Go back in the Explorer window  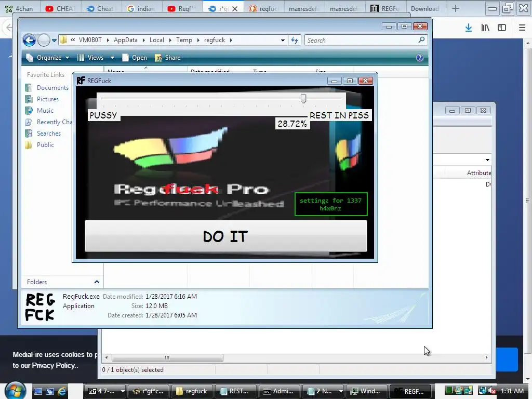click(x=29, y=40)
